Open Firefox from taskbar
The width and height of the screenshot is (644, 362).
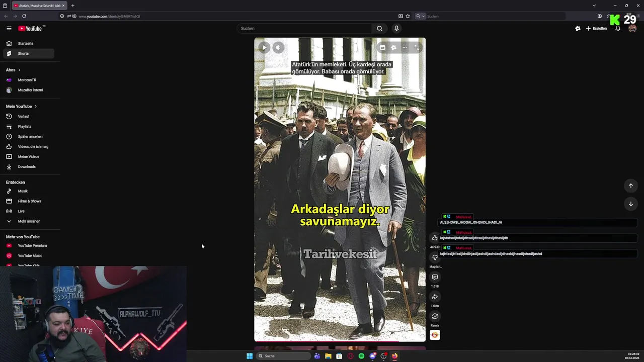394,356
